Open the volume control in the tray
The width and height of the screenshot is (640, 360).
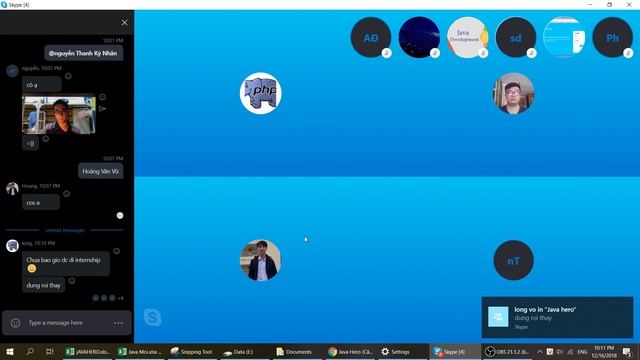click(560, 351)
